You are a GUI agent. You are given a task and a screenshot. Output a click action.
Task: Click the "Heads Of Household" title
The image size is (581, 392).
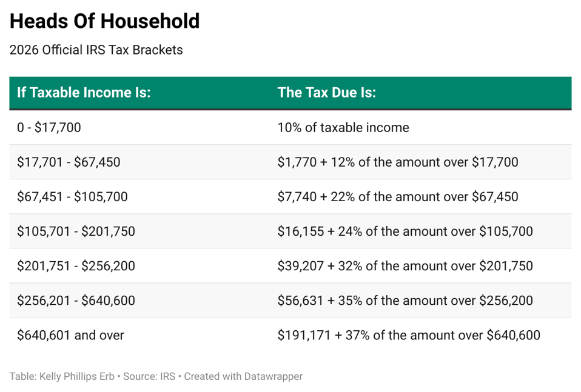[x=104, y=21]
